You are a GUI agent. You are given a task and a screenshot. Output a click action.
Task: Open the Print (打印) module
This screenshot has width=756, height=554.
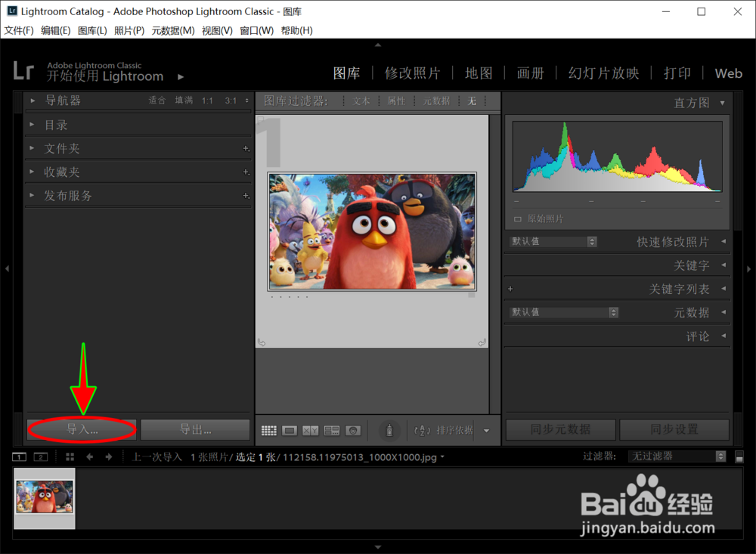(677, 73)
